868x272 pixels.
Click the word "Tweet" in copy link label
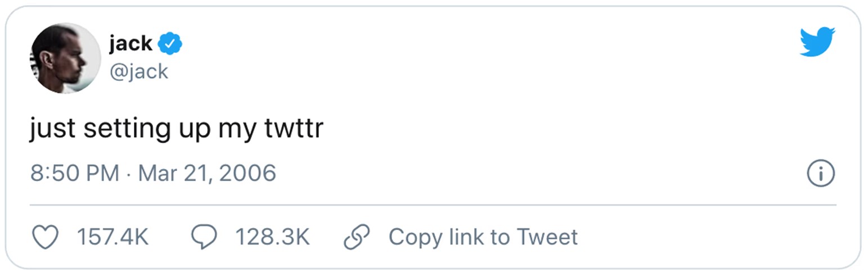point(547,237)
